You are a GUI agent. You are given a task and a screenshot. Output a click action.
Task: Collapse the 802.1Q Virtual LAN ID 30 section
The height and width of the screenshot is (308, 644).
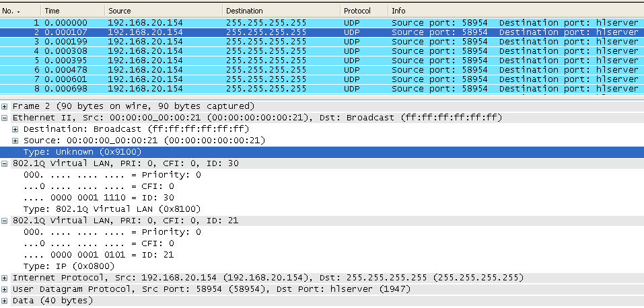5,163
